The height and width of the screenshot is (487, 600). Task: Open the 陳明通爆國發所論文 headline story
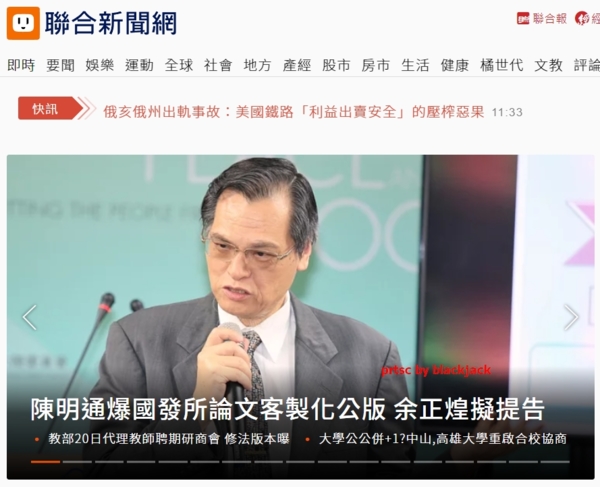coord(287,409)
